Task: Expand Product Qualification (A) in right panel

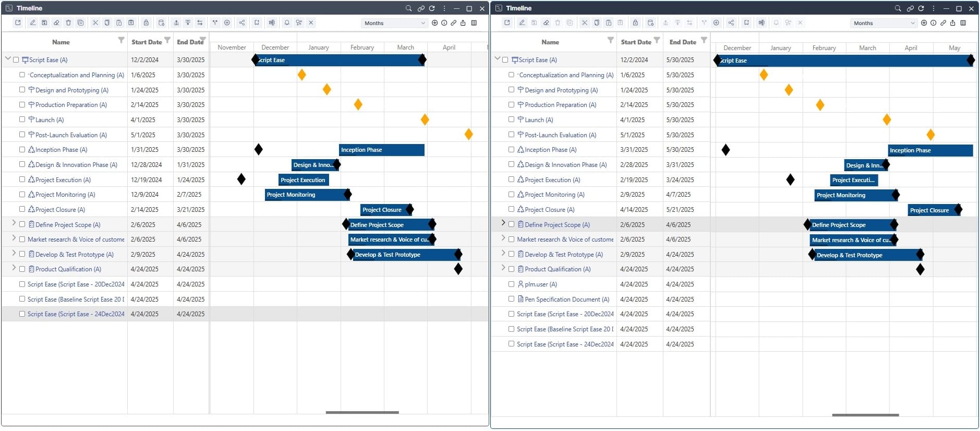Action: pos(503,268)
